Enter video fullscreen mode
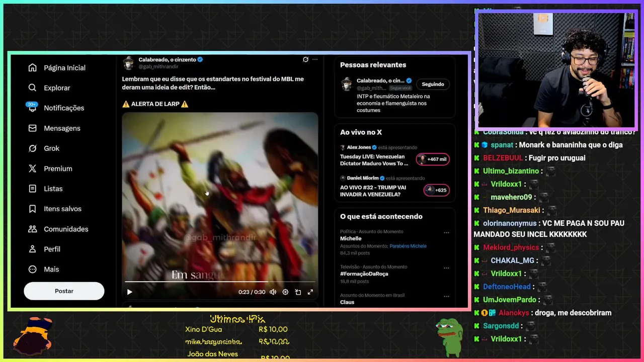The height and width of the screenshot is (362, 644). [x=310, y=292]
